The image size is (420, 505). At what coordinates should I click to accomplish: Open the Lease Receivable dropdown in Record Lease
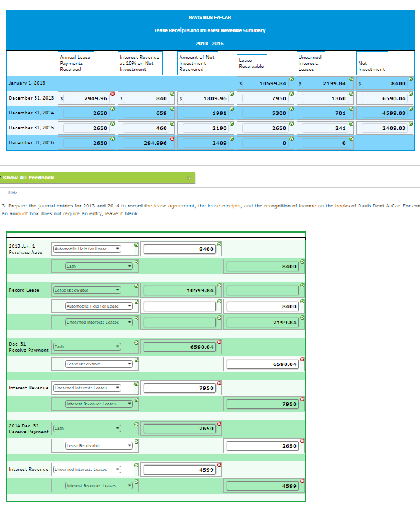[87, 290]
